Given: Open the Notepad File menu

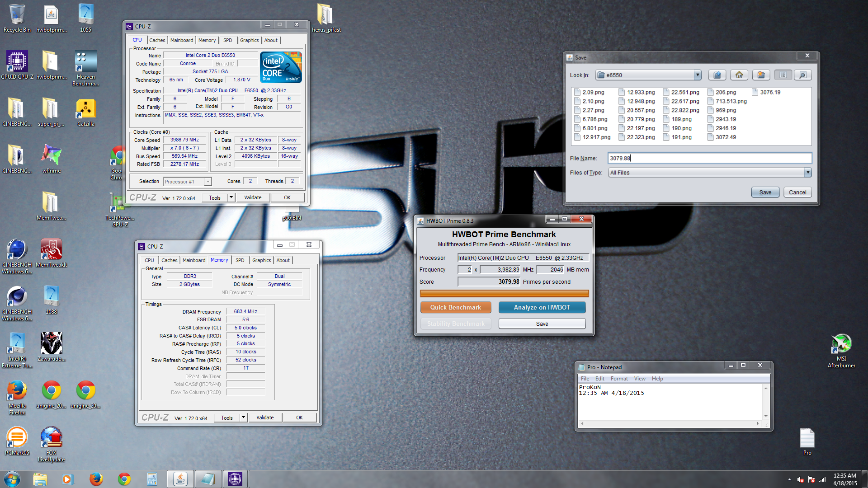Looking at the screenshot, I should coord(585,379).
